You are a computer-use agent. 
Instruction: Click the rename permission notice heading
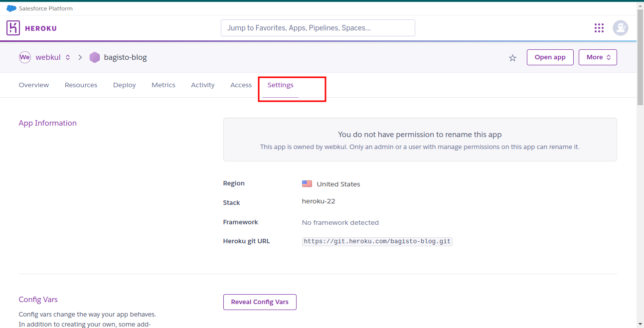click(x=420, y=135)
